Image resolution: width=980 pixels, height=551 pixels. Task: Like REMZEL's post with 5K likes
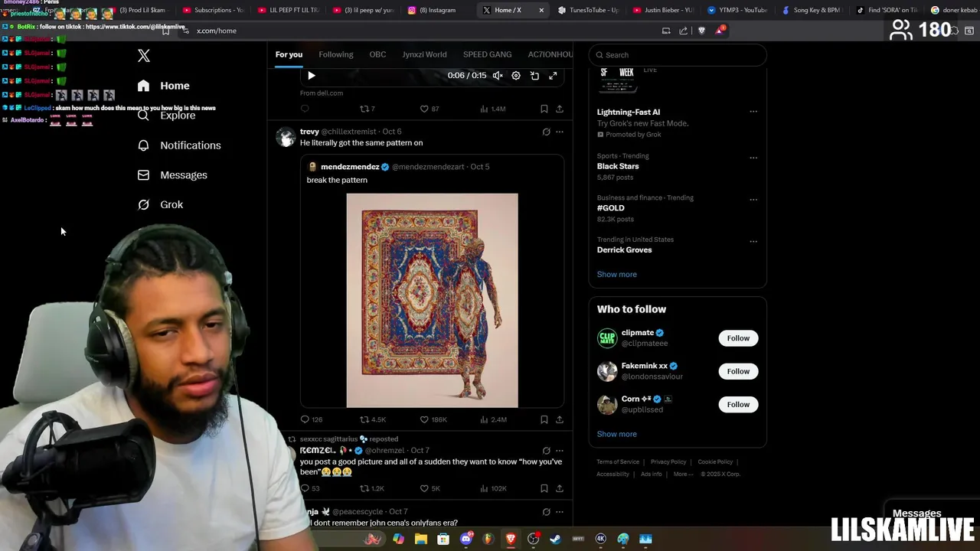pyautogui.click(x=430, y=488)
